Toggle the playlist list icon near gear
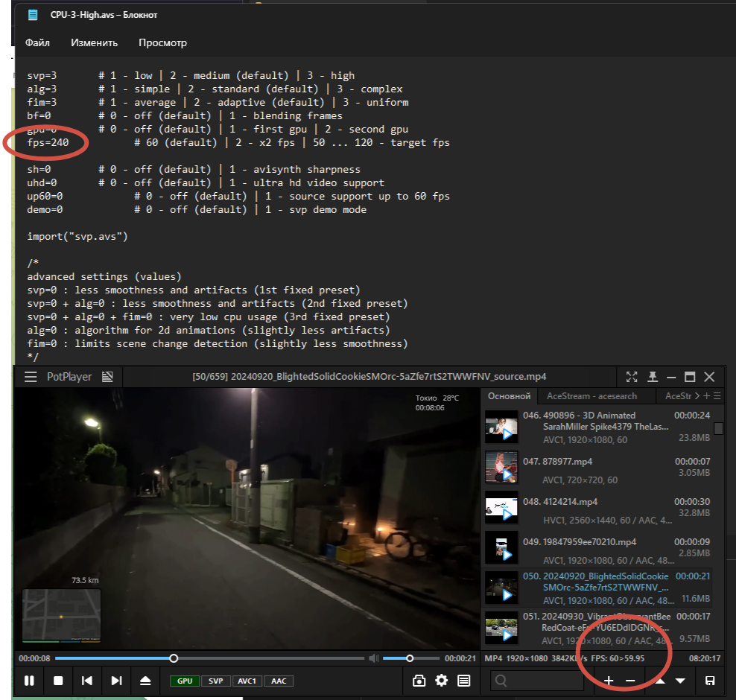Screen dimensions: 736x700 [464, 681]
